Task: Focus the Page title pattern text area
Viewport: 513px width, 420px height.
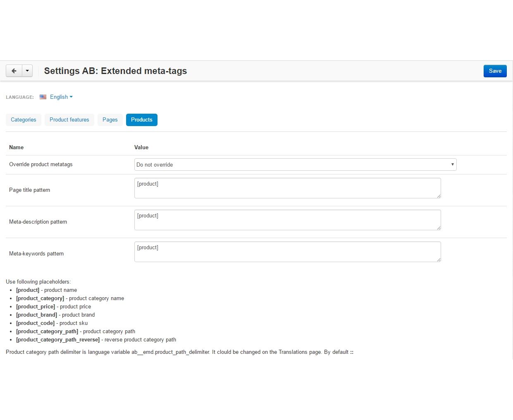Action: click(287, 188)
